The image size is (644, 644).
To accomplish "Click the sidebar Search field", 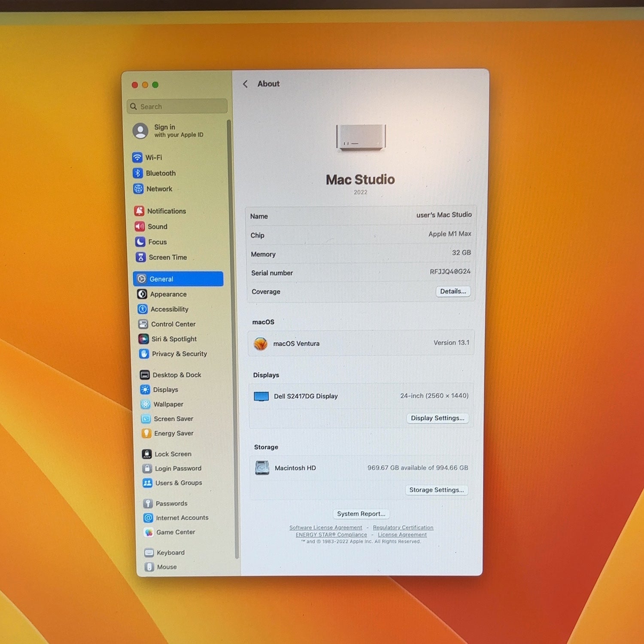I will coord(177,106).
